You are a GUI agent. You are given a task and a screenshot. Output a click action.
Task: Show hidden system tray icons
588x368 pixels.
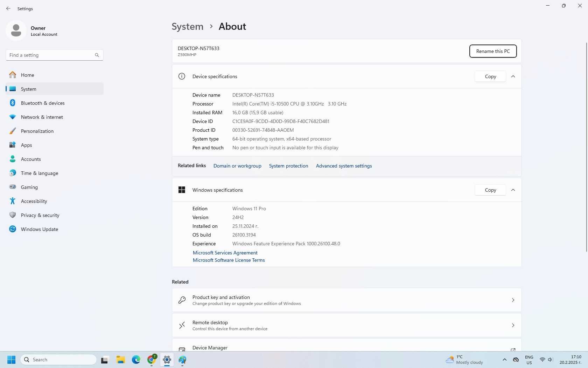(504, 360)
